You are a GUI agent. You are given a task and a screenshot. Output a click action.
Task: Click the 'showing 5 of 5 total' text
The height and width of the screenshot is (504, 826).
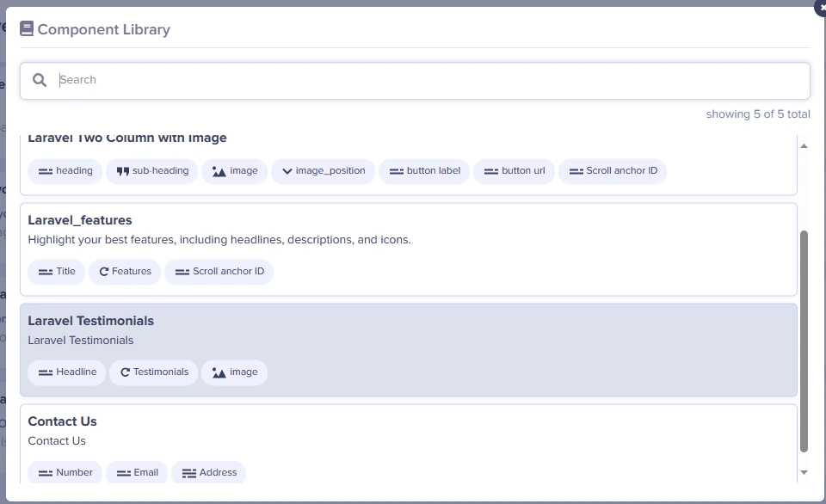click(x=758, y=114)
